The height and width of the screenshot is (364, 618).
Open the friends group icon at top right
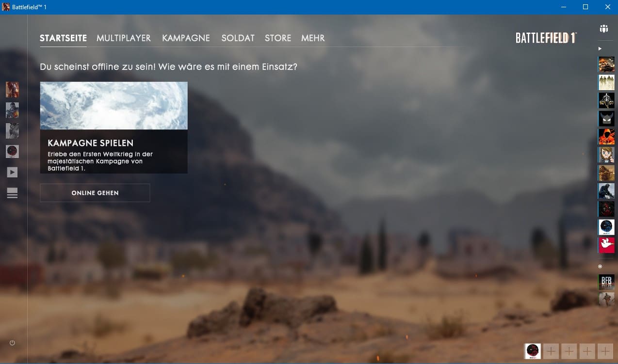pos(603,29)
